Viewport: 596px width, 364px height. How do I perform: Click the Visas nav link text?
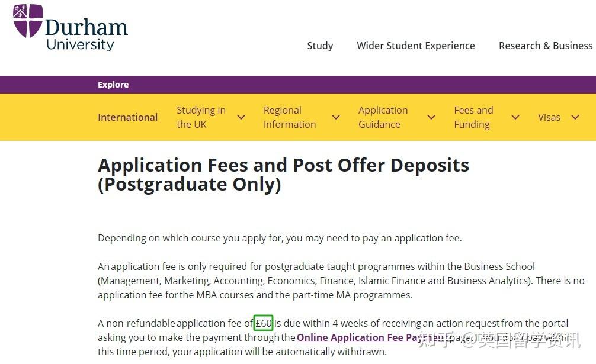coord(549,117)
